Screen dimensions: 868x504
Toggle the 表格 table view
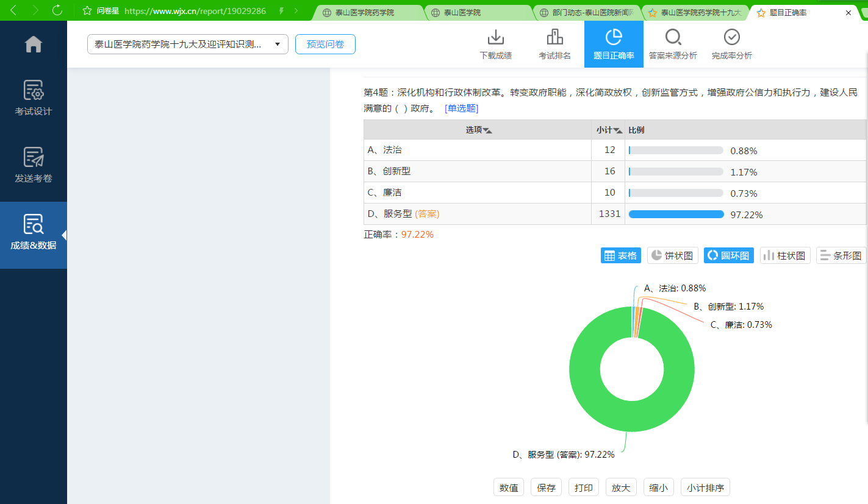click(x=620, y=256)
